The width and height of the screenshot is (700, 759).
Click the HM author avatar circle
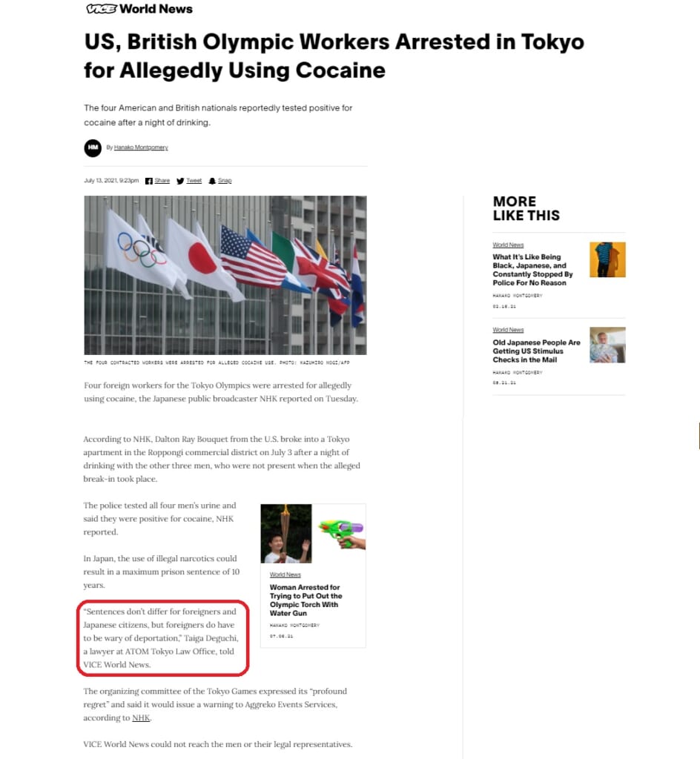point(93,148)
